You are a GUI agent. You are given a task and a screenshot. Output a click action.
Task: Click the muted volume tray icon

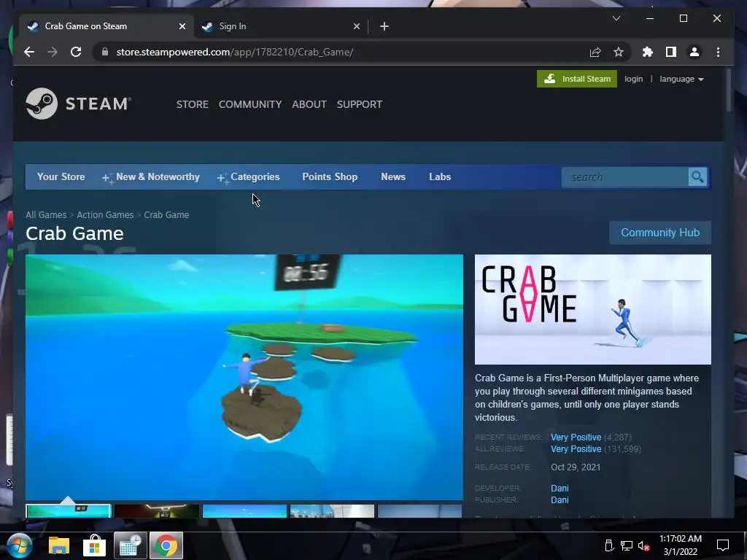point(643,545)
